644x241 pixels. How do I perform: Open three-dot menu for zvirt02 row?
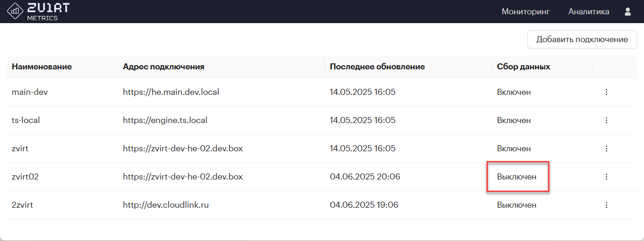pos(606,177)
